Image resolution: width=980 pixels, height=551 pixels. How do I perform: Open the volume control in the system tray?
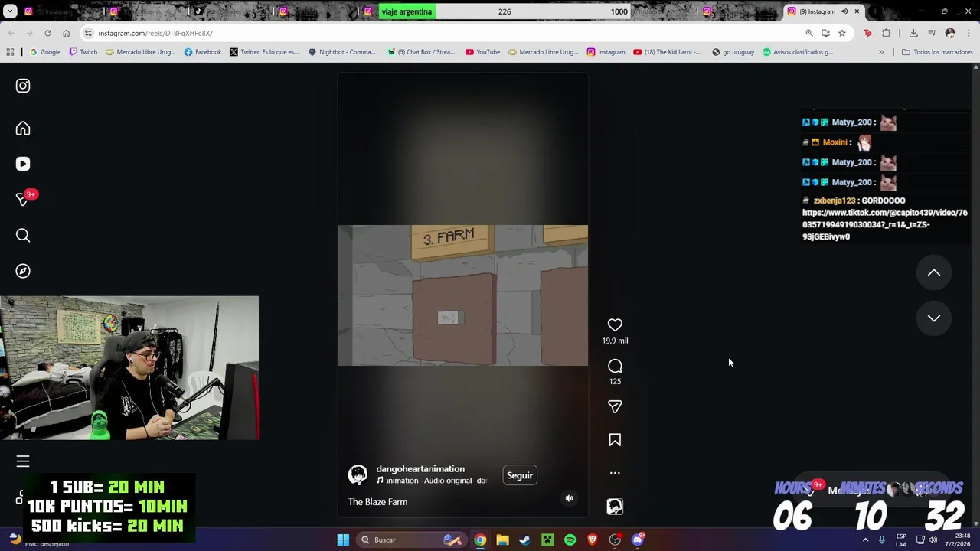click(x=933, y=540)
